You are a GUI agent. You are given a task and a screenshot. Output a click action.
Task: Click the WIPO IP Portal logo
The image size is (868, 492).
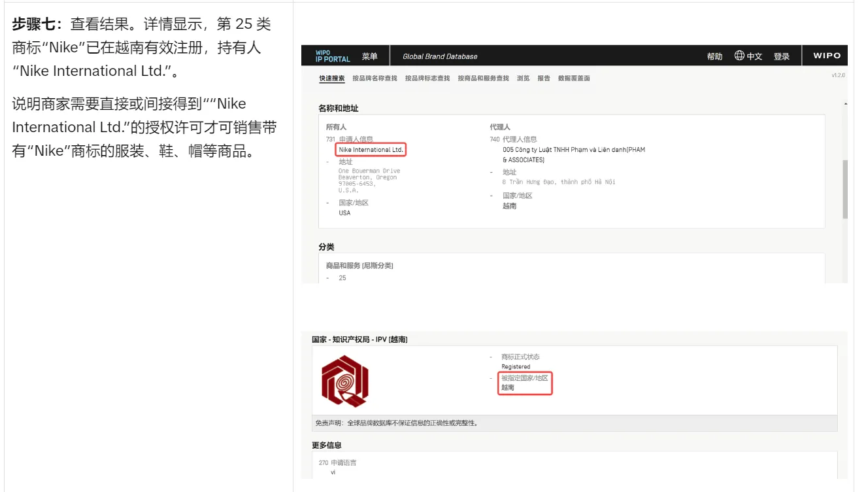333,56
